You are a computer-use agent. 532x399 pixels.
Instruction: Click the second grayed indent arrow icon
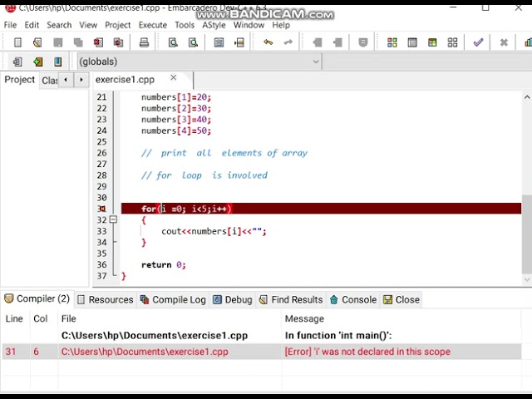point(337,42)
